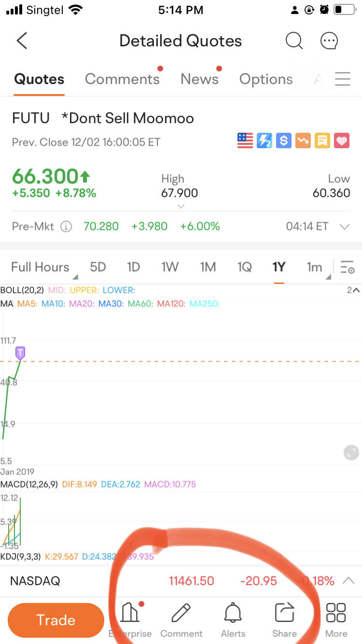
Task: Tap the KDJ(9,3,3) indicator label
Action: point(21,557)
